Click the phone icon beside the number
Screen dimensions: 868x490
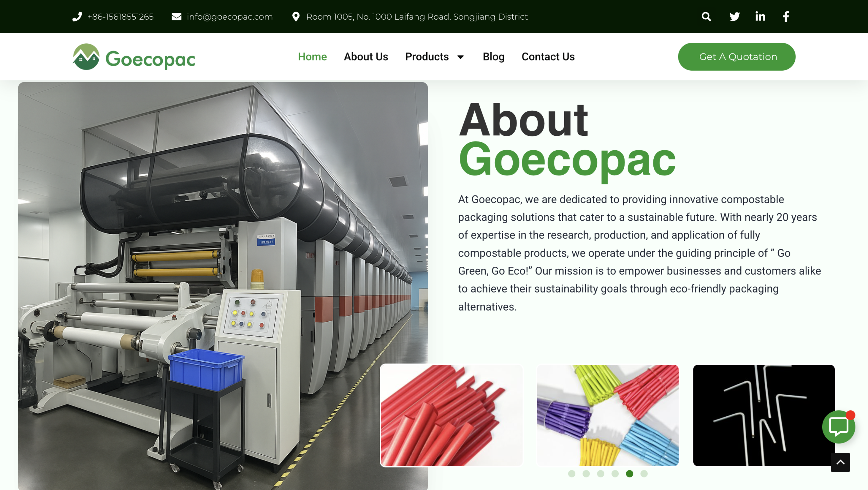pyautogui.click(x=77, y=17)
